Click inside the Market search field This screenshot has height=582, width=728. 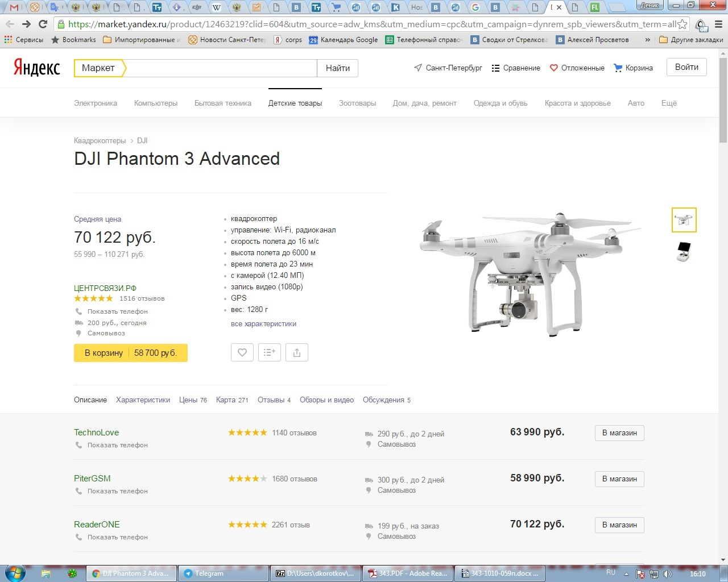tap(221, 68)
